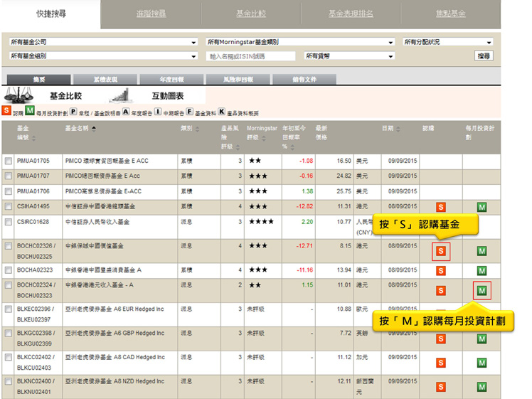532x399 pixels.
Task: Open M monthly plan for BLKGC02398
Action: tap(482, 339)
